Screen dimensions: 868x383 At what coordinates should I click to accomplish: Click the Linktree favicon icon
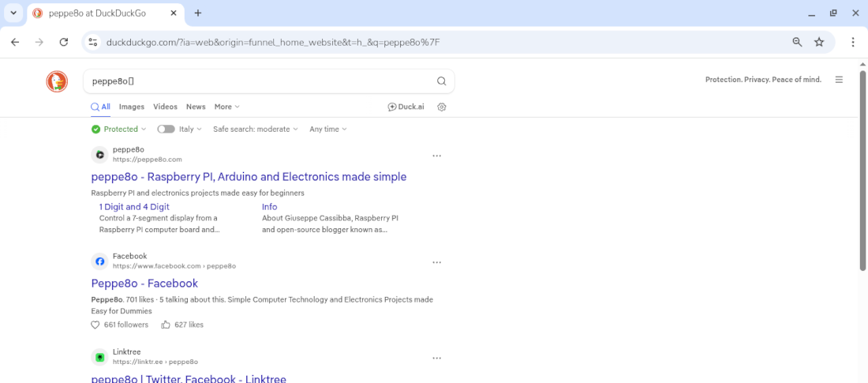pos(99,357)
